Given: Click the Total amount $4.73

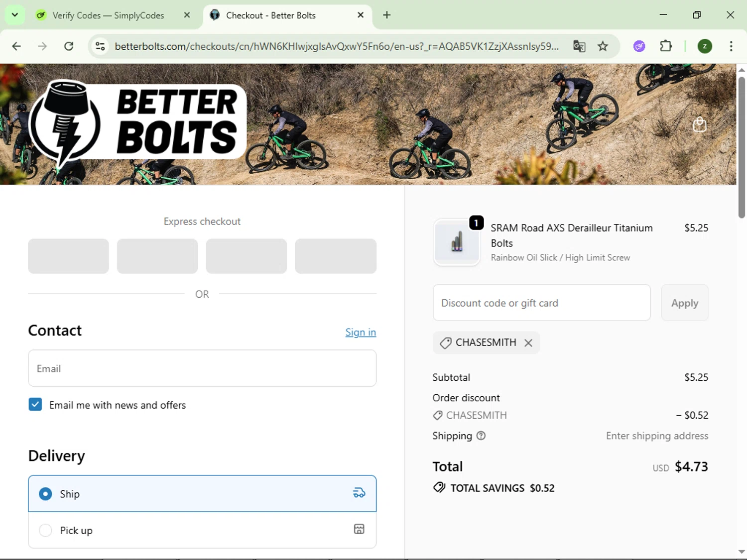Looking at the screenshot, I should tap(691, 466).
